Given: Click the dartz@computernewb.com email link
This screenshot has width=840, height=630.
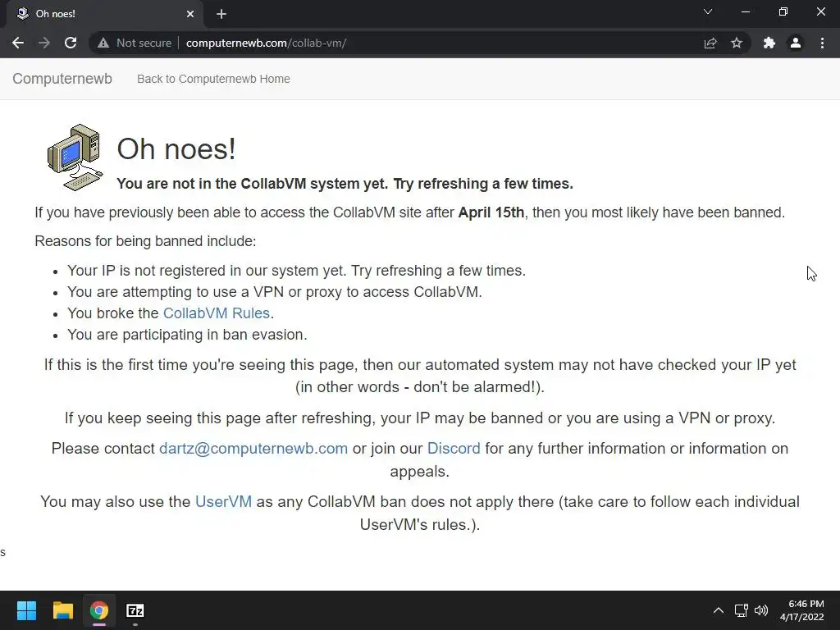Looking at the screenshot, I should (x=253, y=449).
